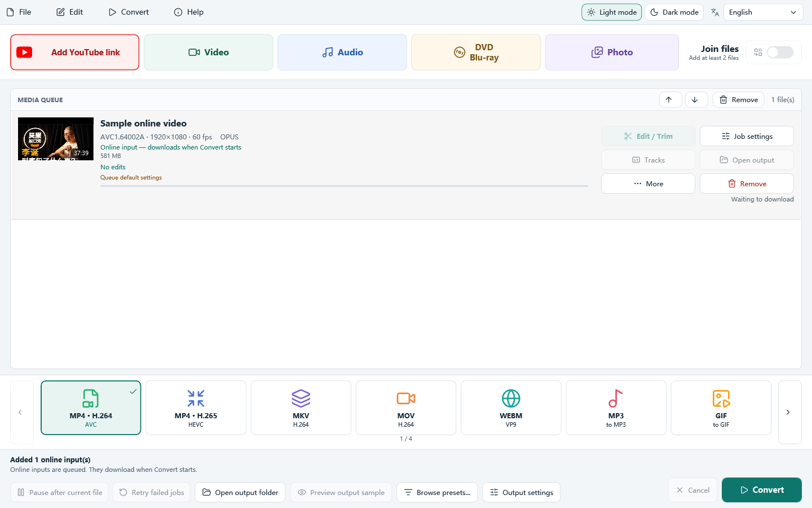Image resolution: width=812 pixels, height=508 pixels.
Task: Open the Convert menu
Action: (x=129, y=12)
